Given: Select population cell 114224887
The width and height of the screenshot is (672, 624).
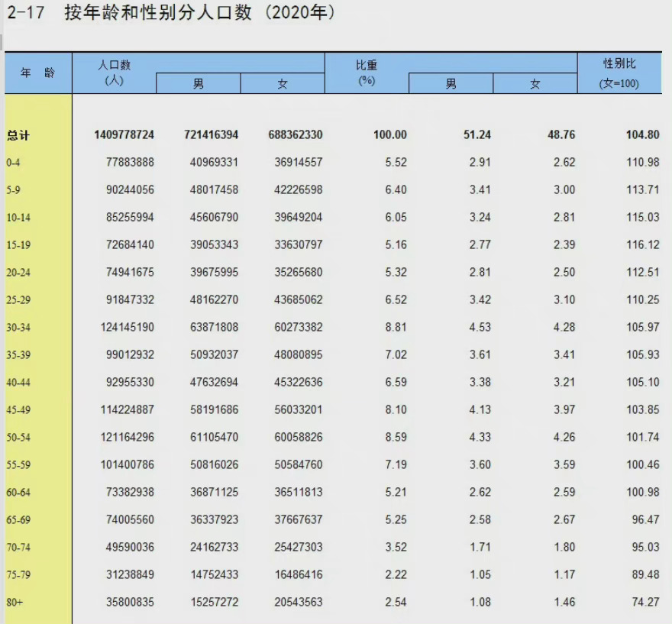Looking at the screenshot, I should click(127, 409).
